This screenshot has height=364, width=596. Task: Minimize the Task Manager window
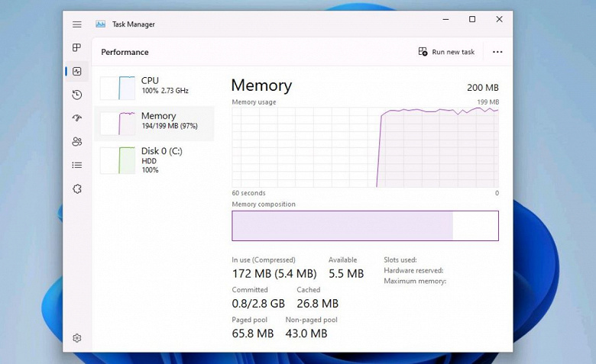tap(446, 19)
